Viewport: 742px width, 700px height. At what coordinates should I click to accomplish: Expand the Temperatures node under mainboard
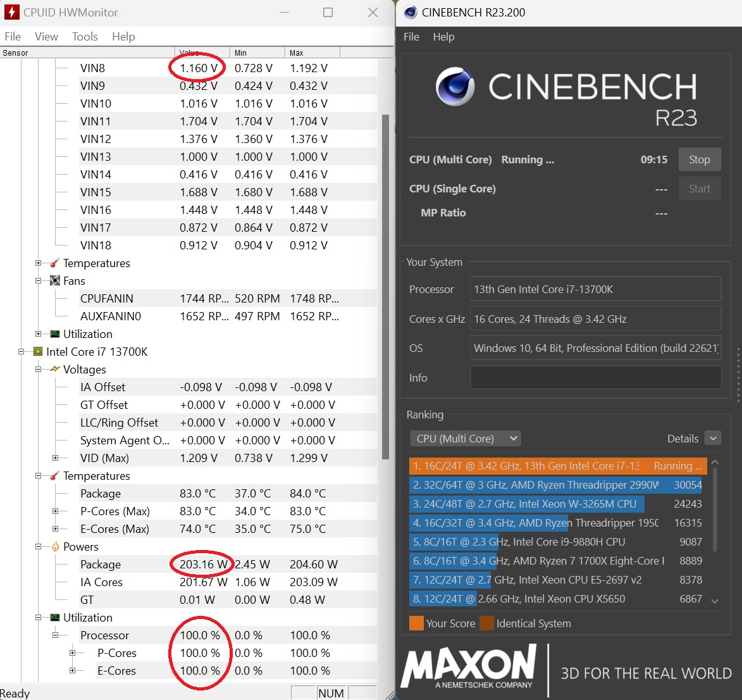point(39,263)
